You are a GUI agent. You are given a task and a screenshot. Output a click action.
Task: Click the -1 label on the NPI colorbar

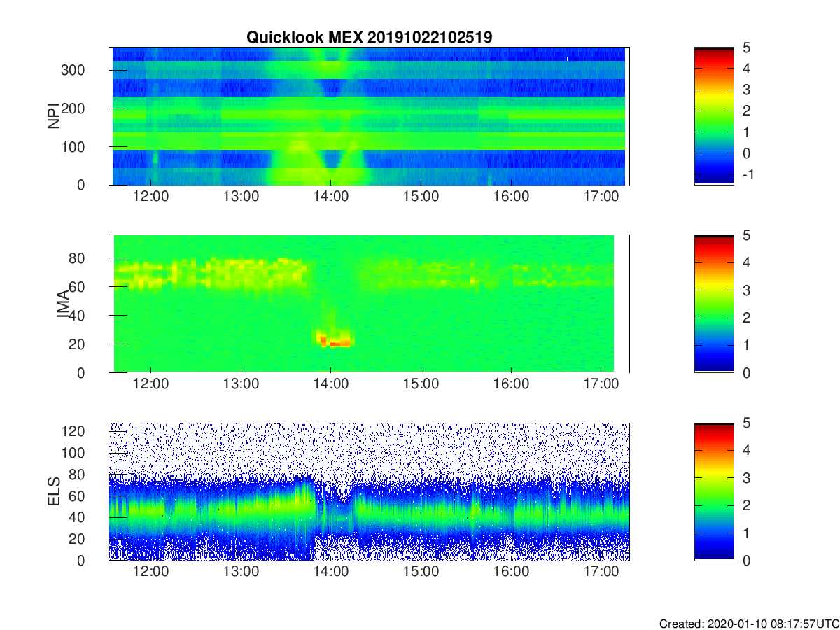pyautogui.click(x=748, y=174)
